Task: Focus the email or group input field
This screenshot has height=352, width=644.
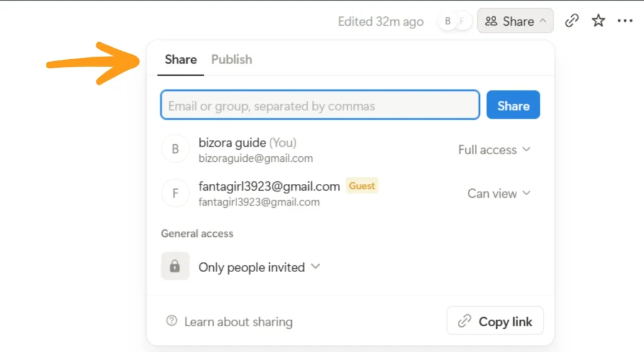Action: 320,105
